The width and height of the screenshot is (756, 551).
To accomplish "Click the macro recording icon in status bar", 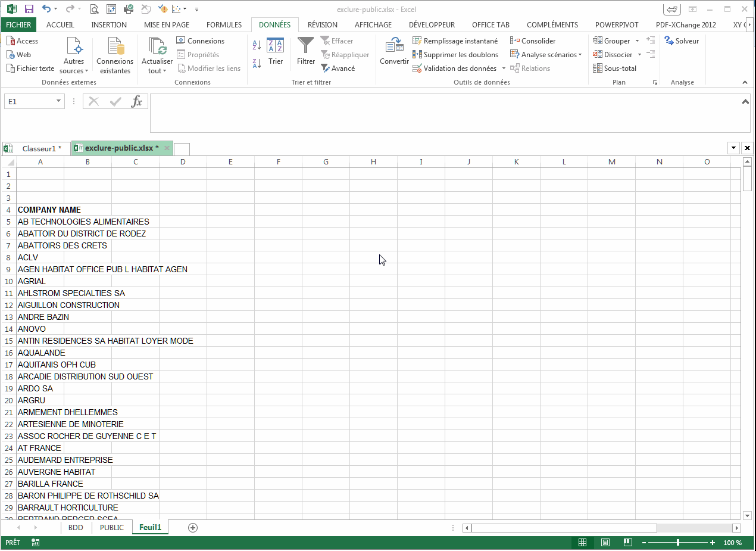I will tap(36, 543).
